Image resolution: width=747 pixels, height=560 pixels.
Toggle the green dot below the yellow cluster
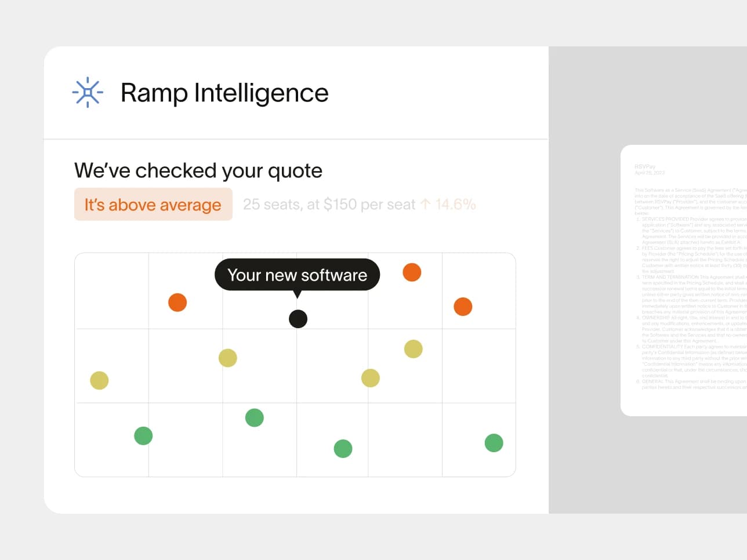tap(254, 417)
